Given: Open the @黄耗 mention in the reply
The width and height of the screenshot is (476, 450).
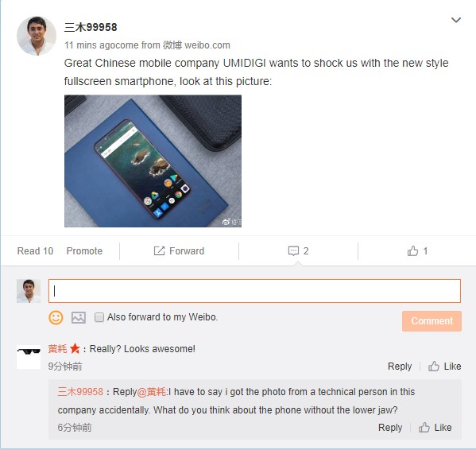Looking at the screenshot, I should tap(152, 392).
